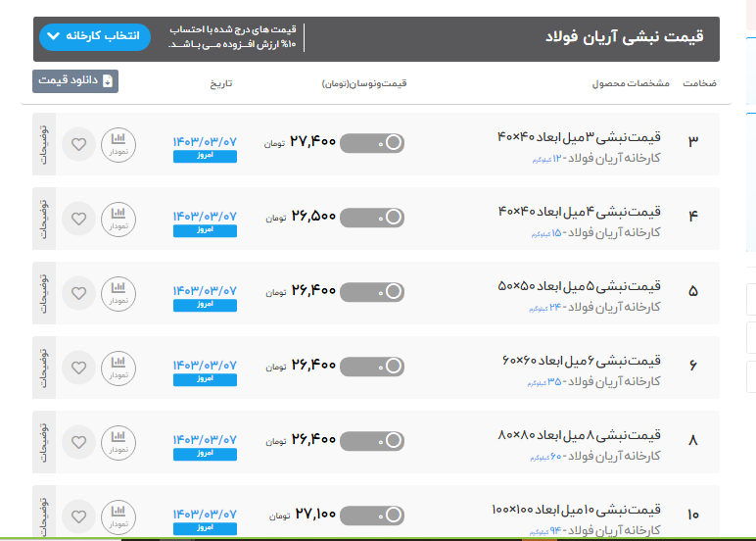Viewport: 756px width, 541px height.
Task: Favorite the 3 mil angle row heart
Action: [x=78, y=145]
